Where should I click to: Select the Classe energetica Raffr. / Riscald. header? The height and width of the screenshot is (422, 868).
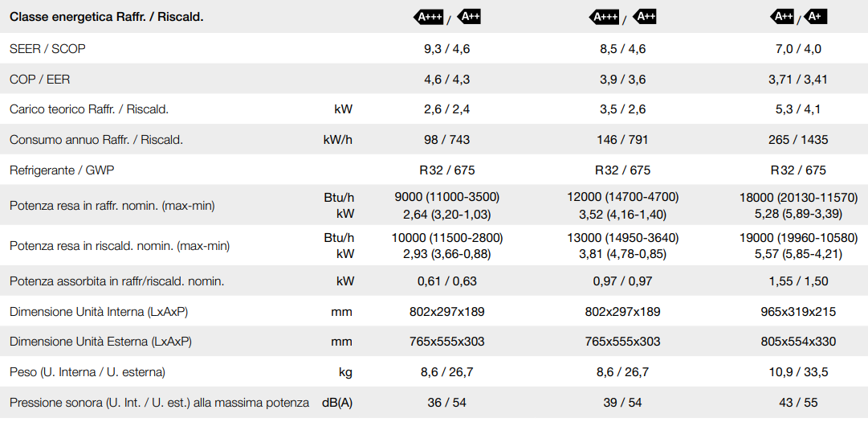[107, 17]
